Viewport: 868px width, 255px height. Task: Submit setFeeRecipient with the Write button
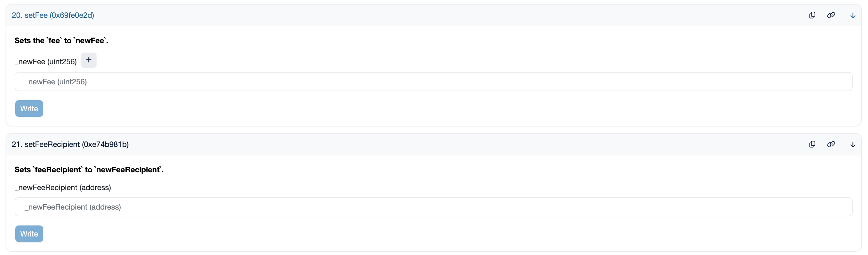[x=29, y=234]
